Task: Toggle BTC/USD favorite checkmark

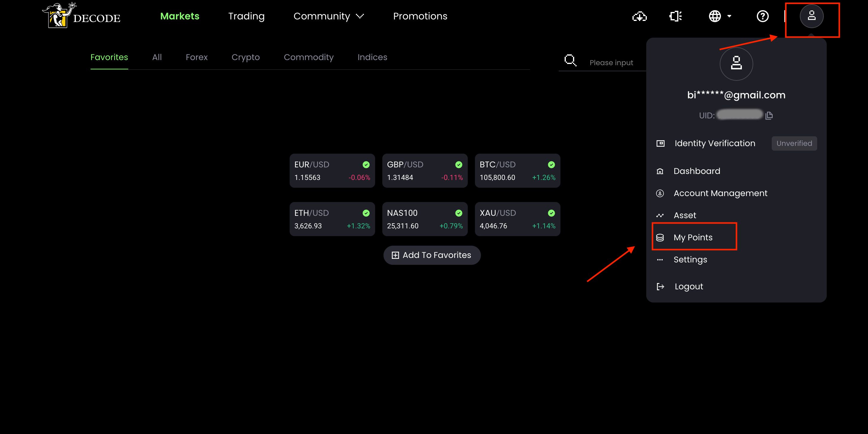Action: tap(551, 165)
